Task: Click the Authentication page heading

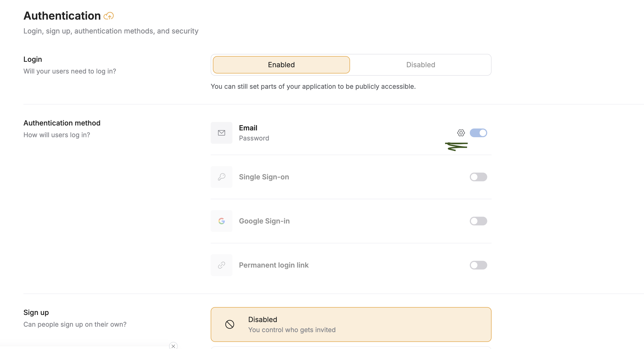Action: pyautogui.click(x=62, y=16)
